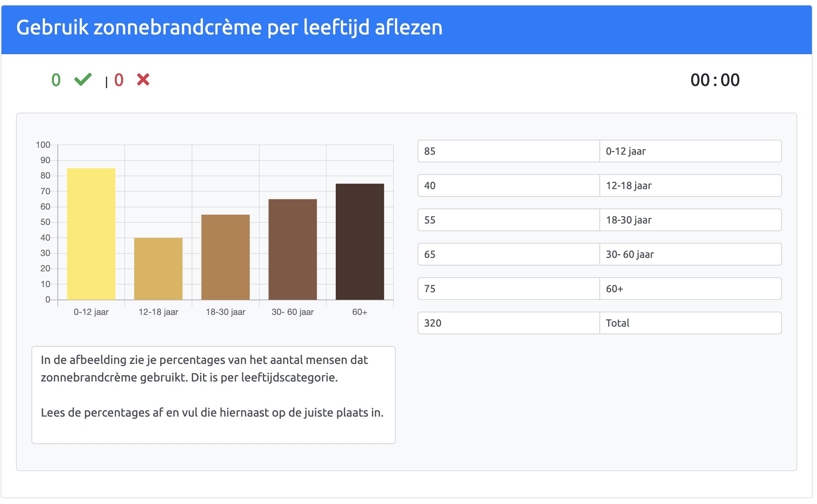Click the 'Gebruik zonnebrandcrème per leeftijd aflezen' heading
This screenshot has width=817, height=504.
coord(229,27)
